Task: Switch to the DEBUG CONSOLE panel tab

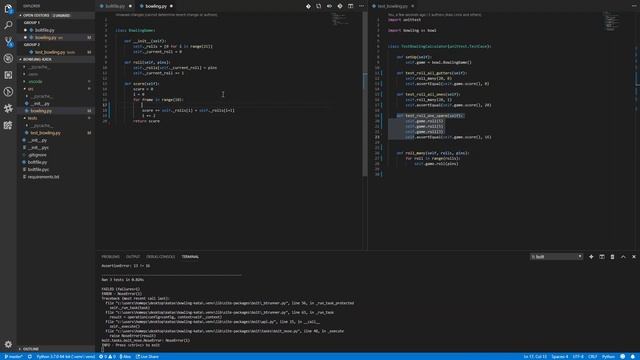Action: [161, 257]
